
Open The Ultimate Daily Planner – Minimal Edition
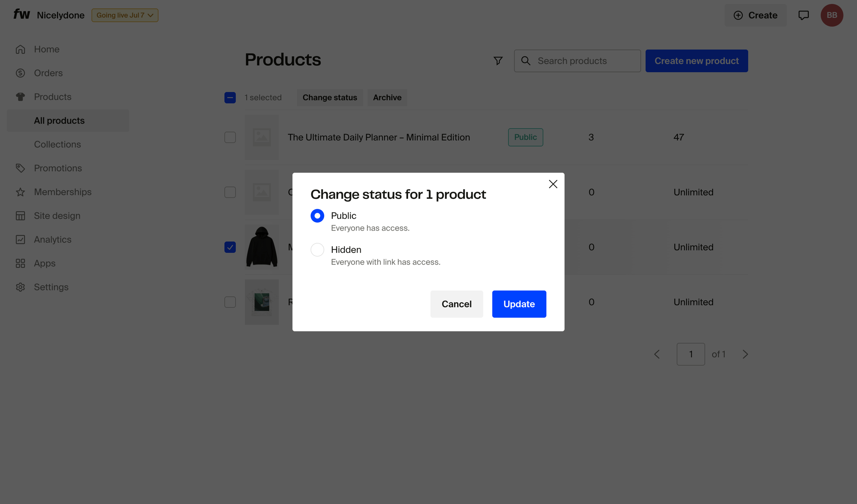[379, 137]
